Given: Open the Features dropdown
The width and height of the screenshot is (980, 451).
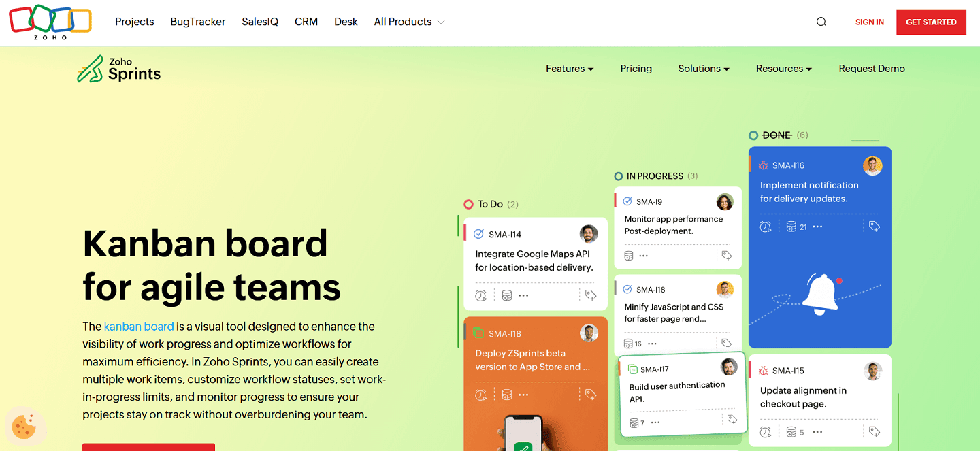Looking at the screenshot, I should pos(570,68).
